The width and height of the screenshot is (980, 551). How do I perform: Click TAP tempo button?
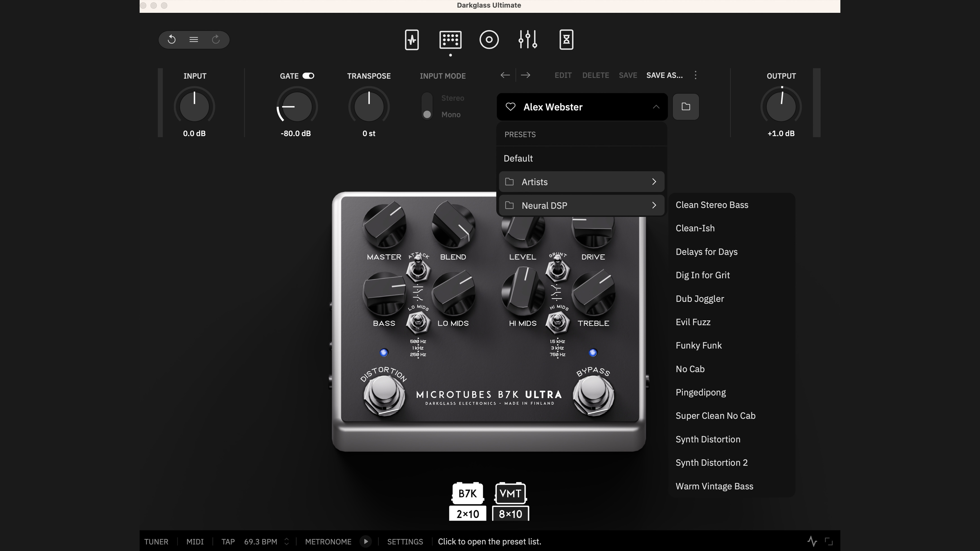(228, 542)
